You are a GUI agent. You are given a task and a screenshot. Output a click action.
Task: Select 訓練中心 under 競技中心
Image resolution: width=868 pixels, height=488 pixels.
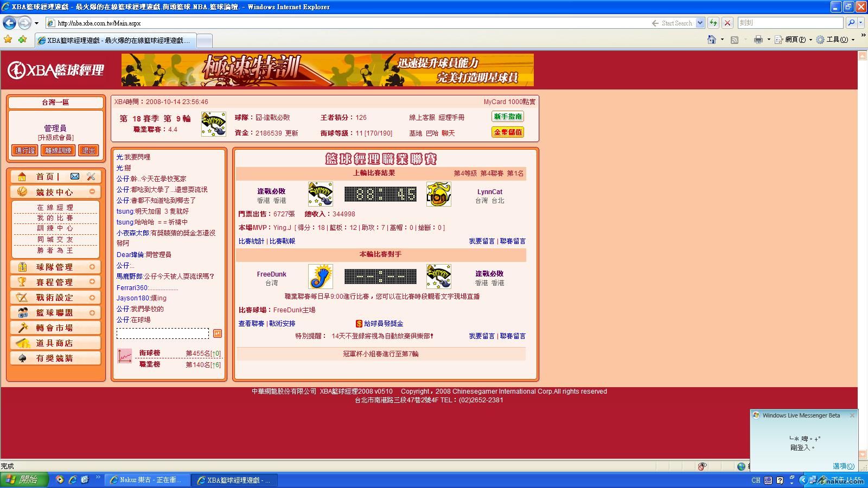[x=55, y=228]
